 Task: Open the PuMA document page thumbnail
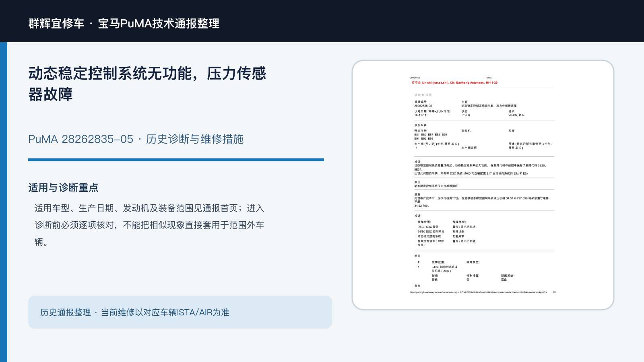pyautogui.click(x=483, y=185)
